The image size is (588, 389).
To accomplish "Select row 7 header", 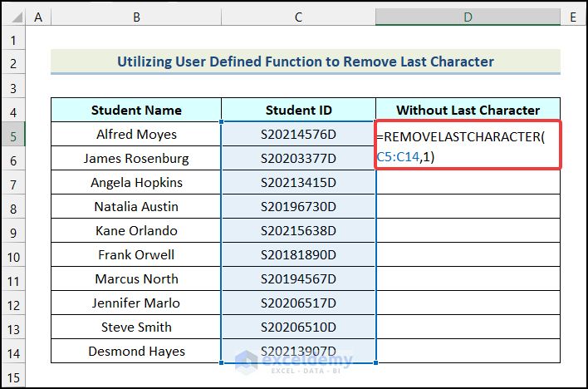I will click(x=13, y=182).
